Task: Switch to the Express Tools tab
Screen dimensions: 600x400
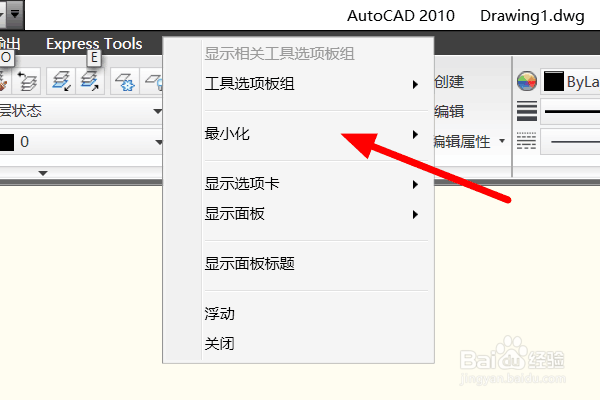Action: click(x=94, y=44)
